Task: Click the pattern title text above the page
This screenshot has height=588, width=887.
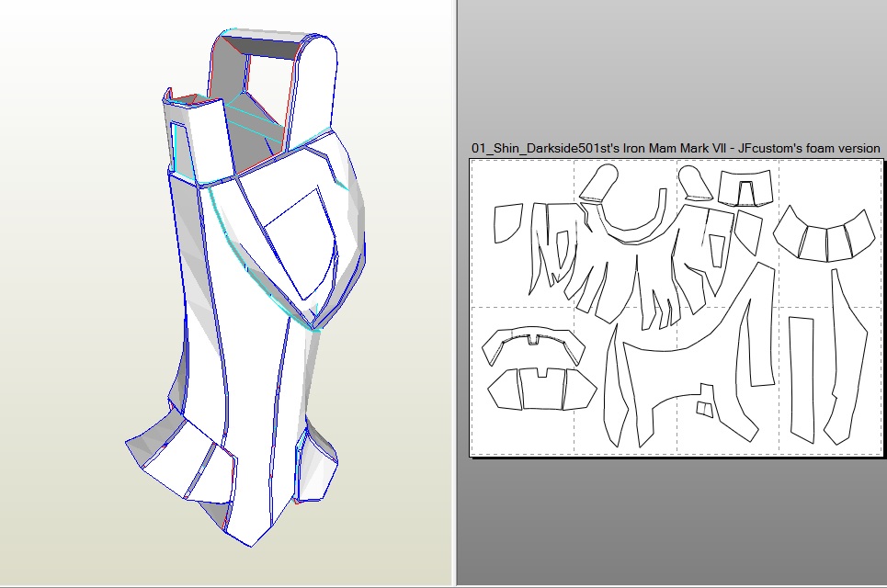Action: coord(676,148)
